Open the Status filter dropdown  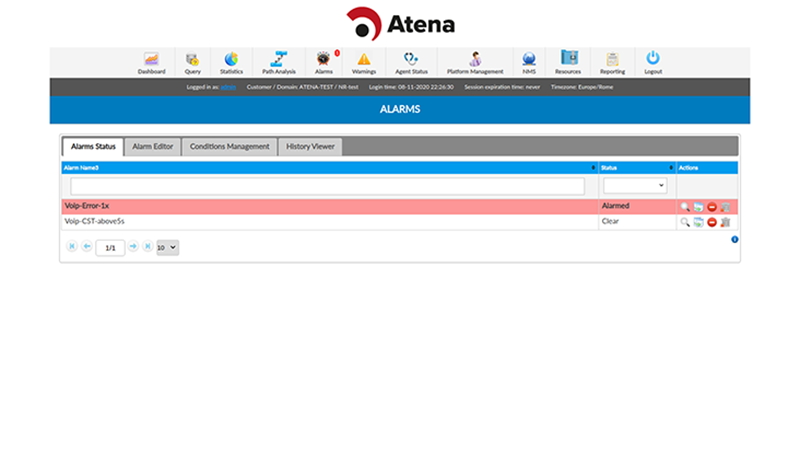635,186
